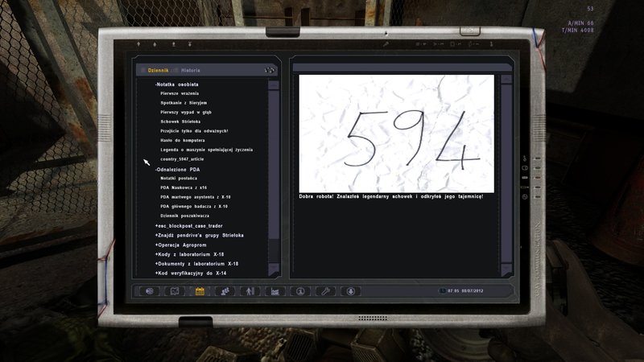Open the stalker figure ranking icon
The image size is (644, 362).
(250, 290)
